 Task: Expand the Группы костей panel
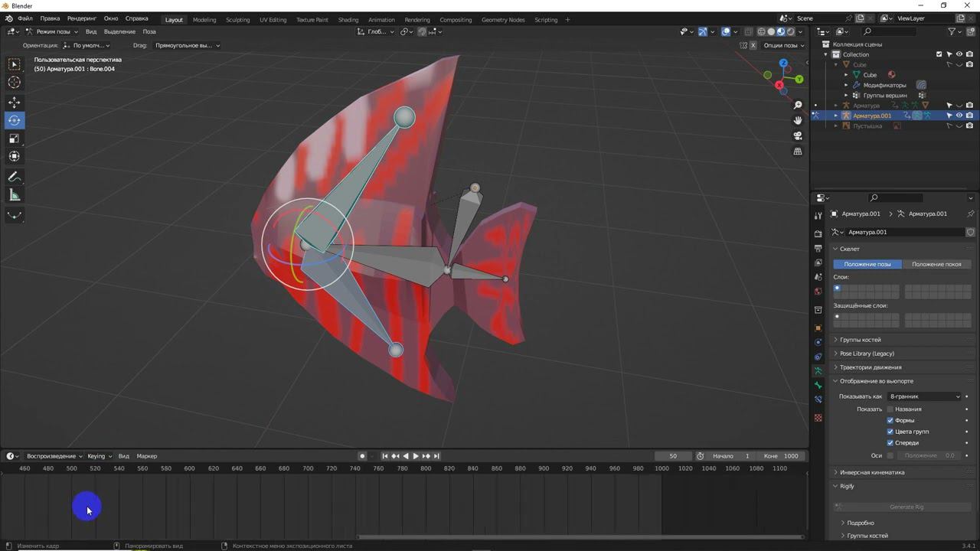point(860,340)
